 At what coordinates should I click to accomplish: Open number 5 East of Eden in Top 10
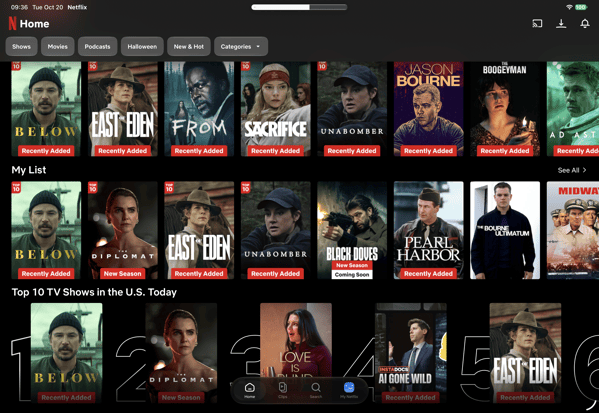tap(525, 353)
